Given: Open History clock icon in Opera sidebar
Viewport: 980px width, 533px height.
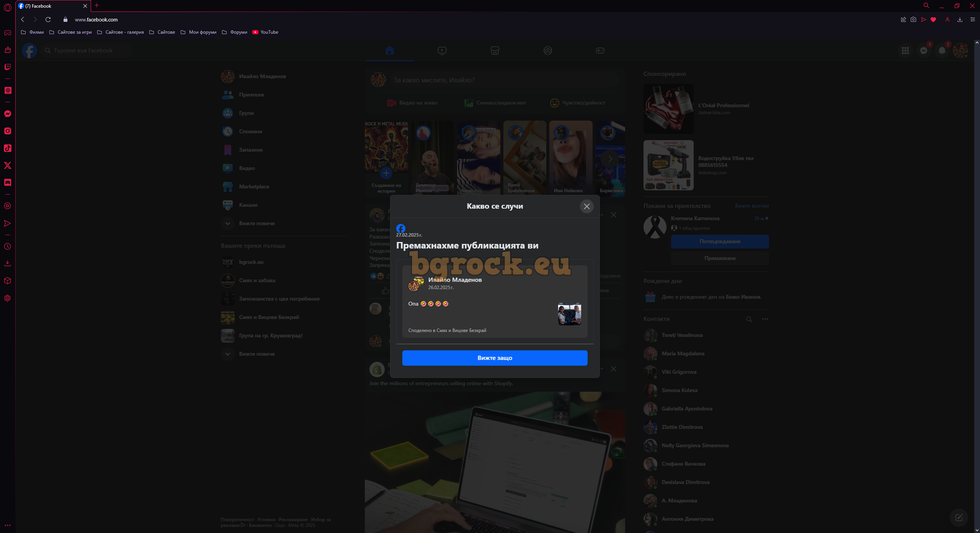Looking at the screenshot, I should pyautogui.click(x=8, y=247).
